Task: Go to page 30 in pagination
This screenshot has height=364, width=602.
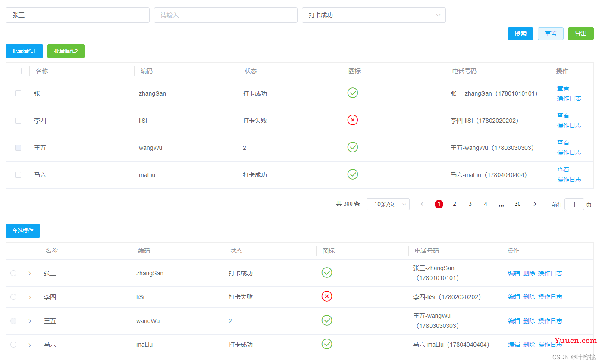Action: click(x=517, y=204)
